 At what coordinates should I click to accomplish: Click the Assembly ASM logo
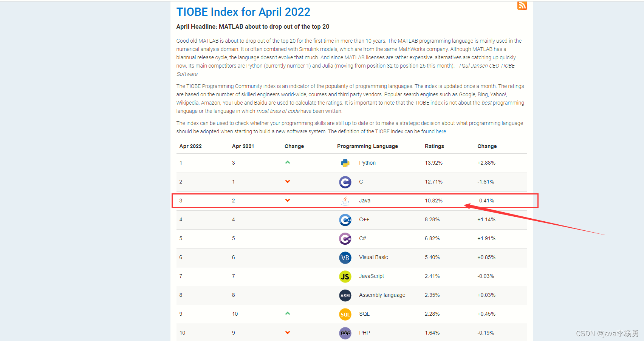pos(345,295)
